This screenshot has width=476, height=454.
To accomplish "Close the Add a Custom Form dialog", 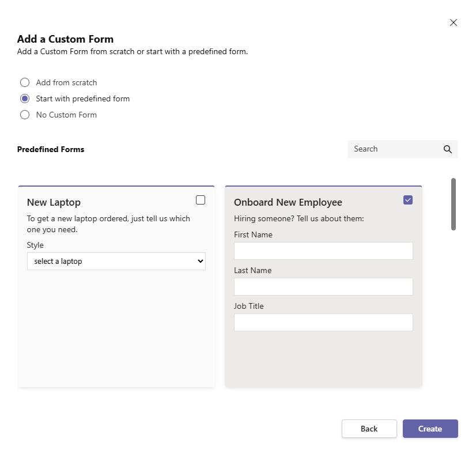I will point(454,22).
